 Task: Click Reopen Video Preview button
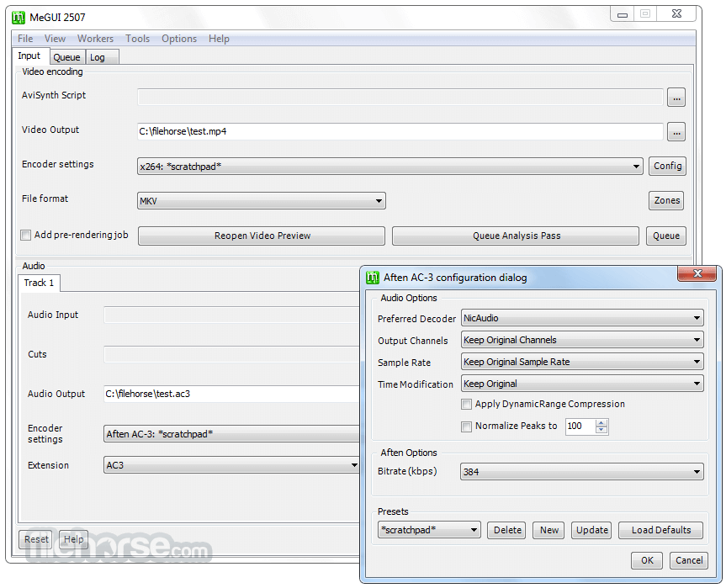coord(262,236)
